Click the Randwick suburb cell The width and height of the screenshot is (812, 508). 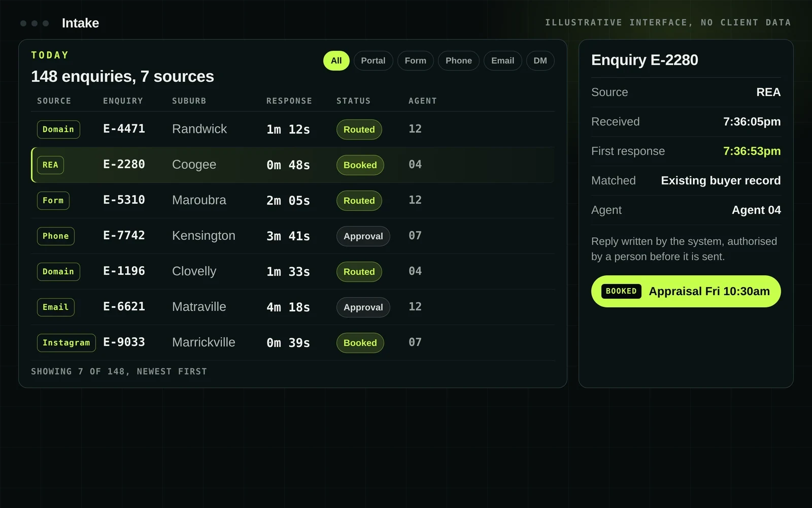[x=199, y=129]
